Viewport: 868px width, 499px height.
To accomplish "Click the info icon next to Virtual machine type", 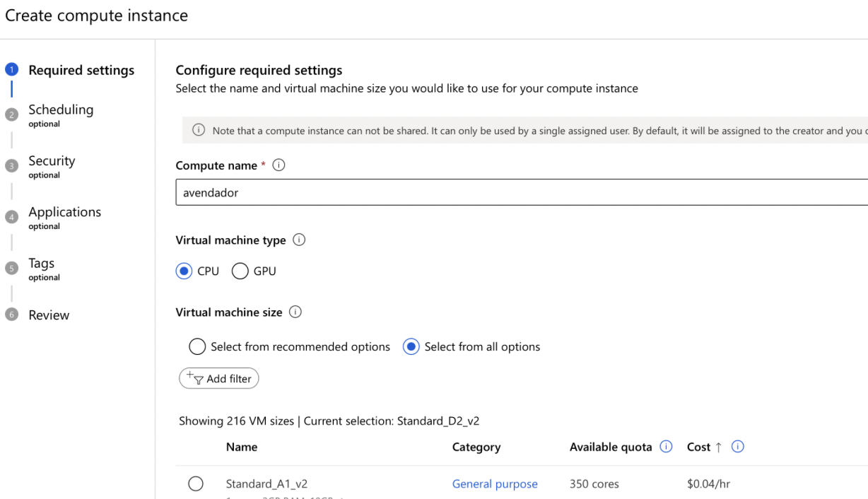I will pyautogui.click(x=299, y=240).
